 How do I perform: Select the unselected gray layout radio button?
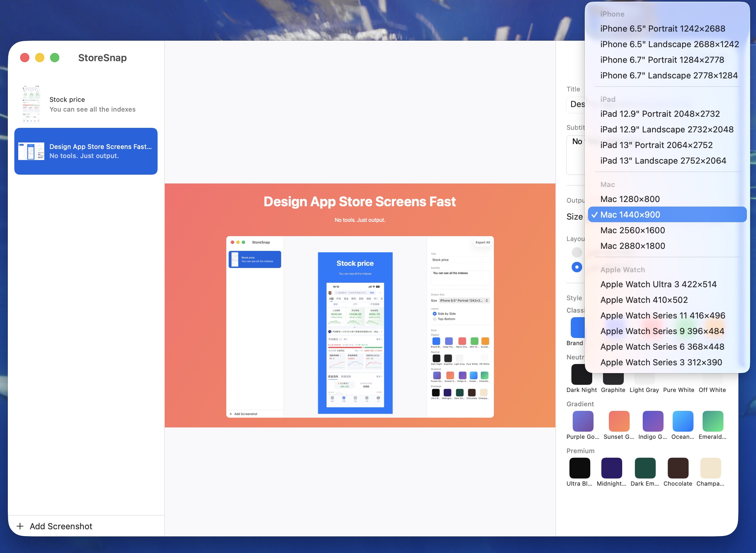pos(577,252)
